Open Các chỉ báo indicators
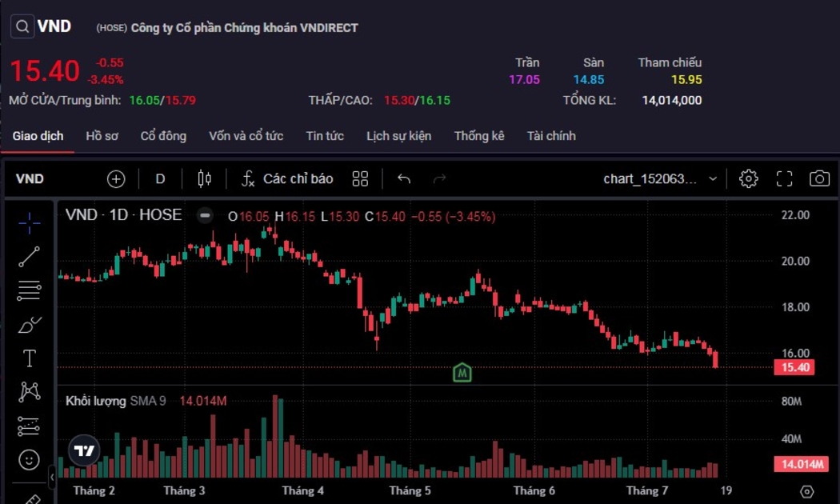This screenshot has width=840, height=504. tap(287, 178)
